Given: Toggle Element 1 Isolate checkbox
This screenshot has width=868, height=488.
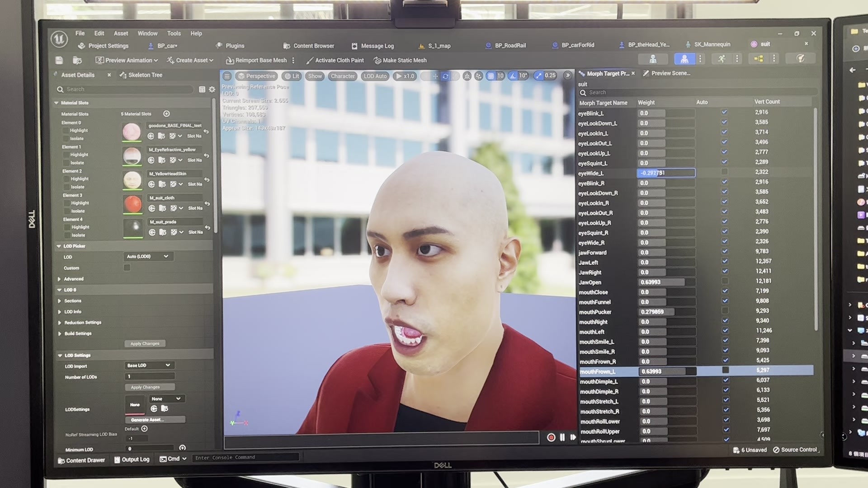Looking at the screenshot, I should click(x=66, y=163).
